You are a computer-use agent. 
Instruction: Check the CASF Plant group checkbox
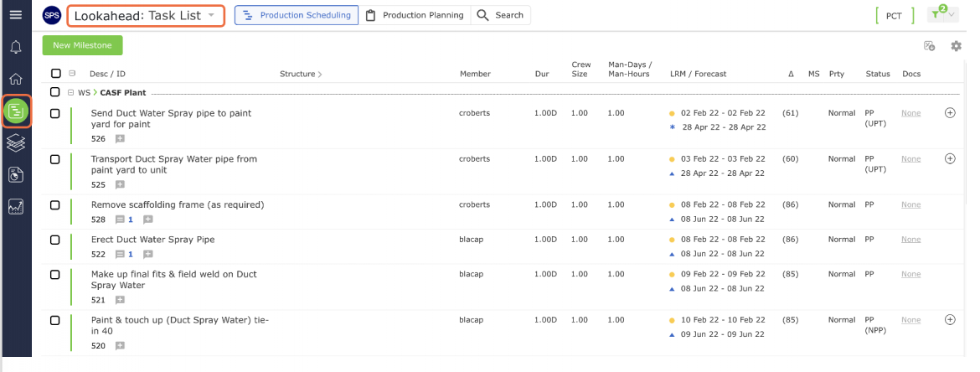55,92
